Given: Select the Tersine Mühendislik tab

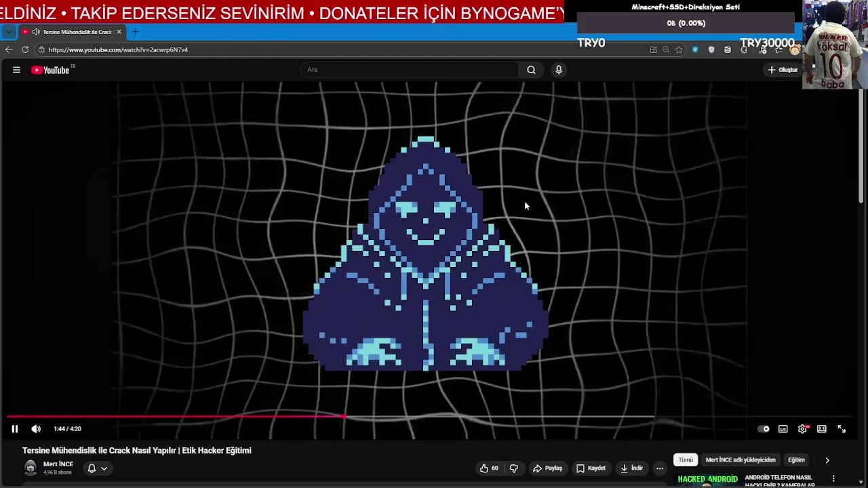Looking at the screenshot, I should coord(72,32).
